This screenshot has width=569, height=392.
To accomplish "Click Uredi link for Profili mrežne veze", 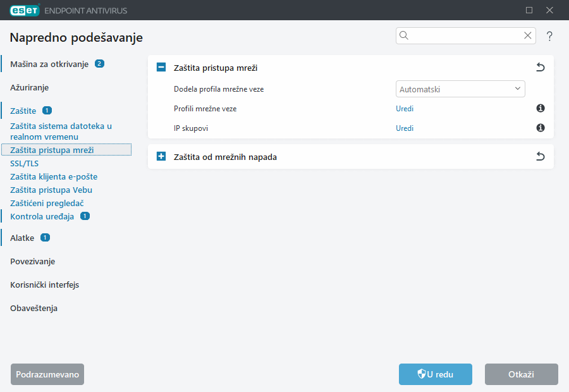I will coord(404,109).
